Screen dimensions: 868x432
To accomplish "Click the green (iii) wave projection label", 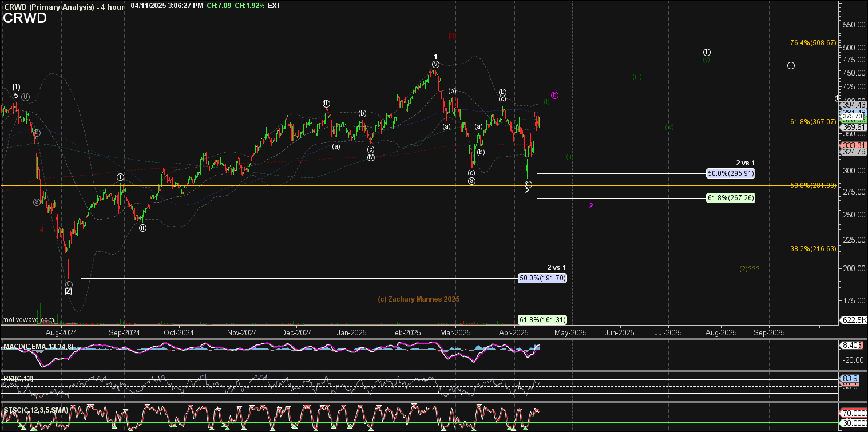I will pos(637,77).
